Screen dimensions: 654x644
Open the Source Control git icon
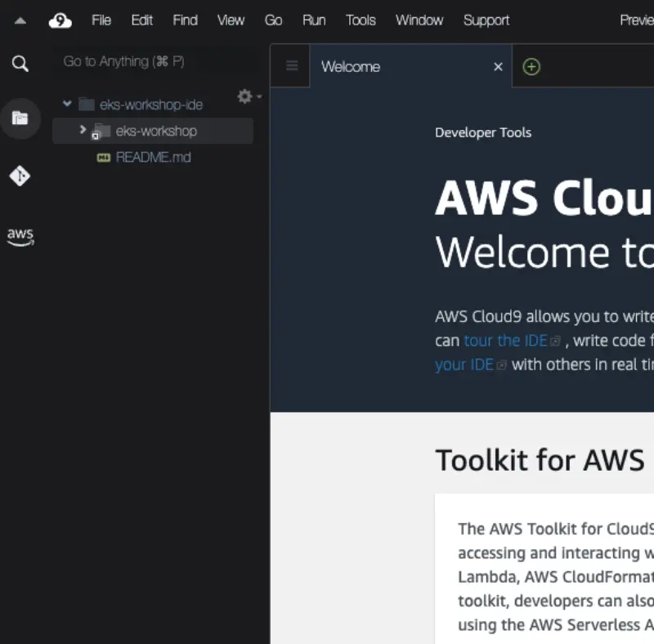click(20, 176)
